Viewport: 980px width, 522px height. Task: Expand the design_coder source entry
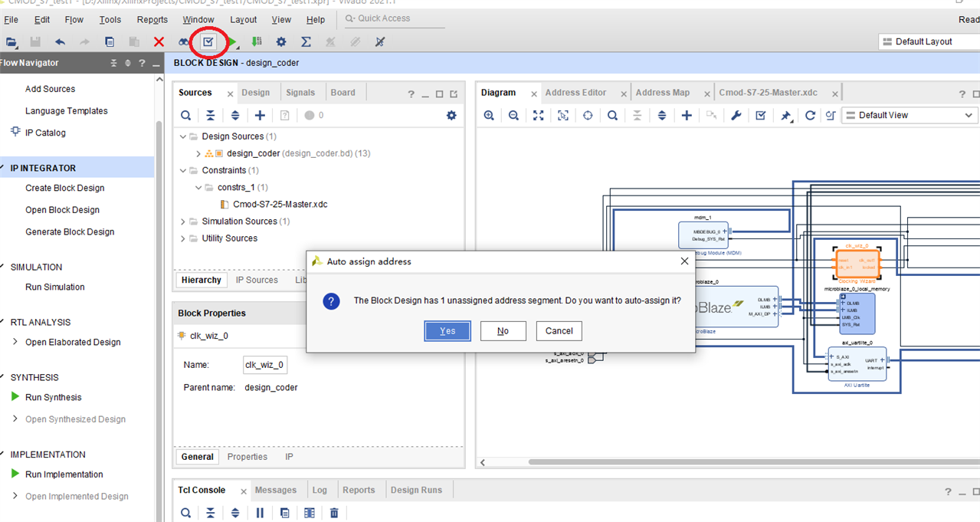tap(198, 153)
